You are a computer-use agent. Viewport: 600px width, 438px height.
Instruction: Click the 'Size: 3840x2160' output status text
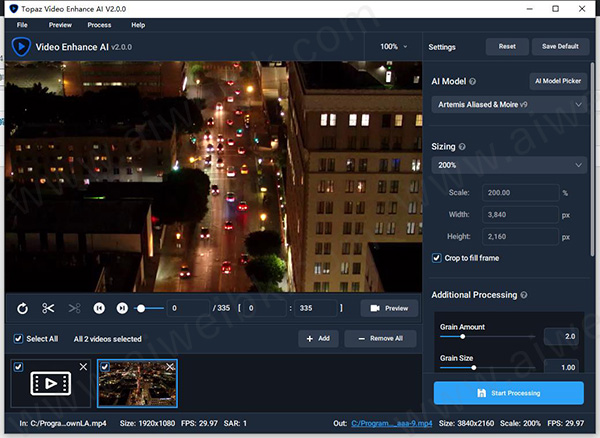466,423
